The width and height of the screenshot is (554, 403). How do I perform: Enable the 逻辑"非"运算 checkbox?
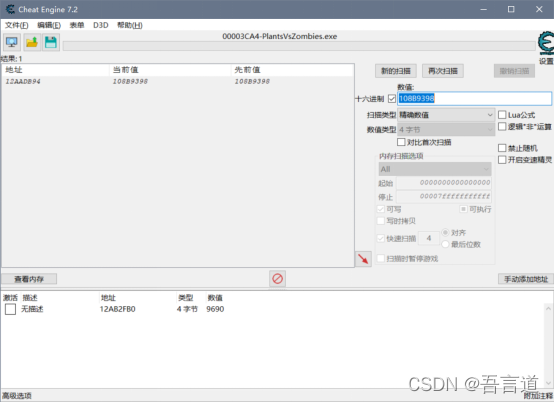(502, 126)
